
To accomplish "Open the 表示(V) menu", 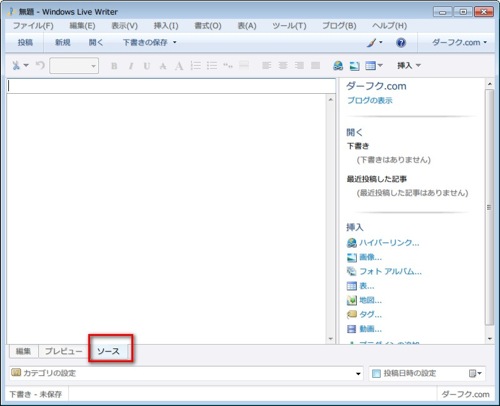I will click(124, 26).
